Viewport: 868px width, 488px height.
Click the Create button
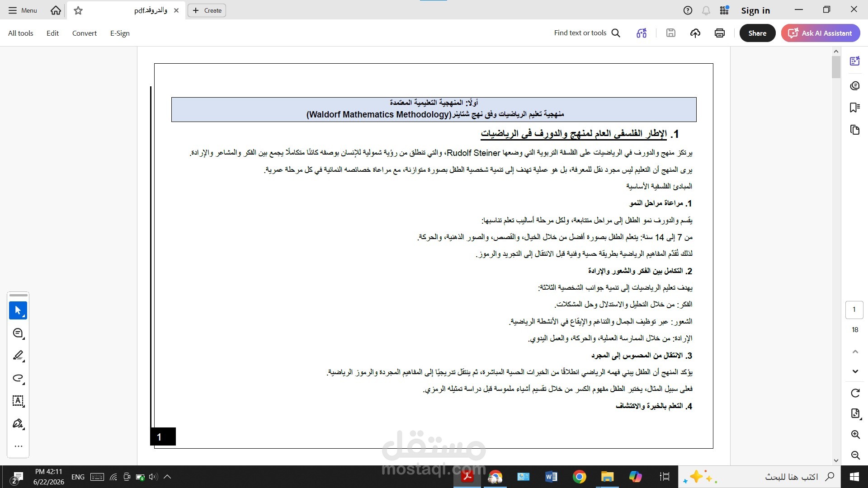(207, 10)
